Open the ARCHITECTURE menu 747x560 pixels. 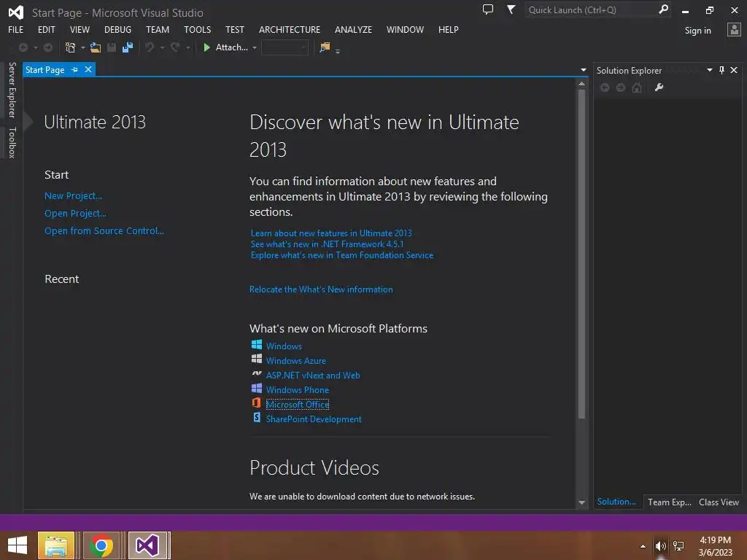(289, 29)
